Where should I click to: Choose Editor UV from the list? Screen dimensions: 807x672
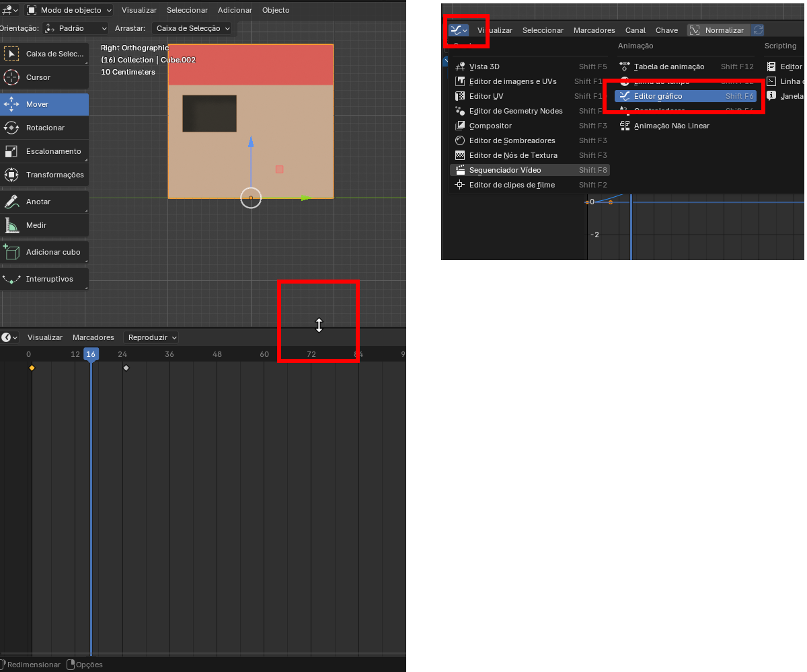tap(530, 96)
